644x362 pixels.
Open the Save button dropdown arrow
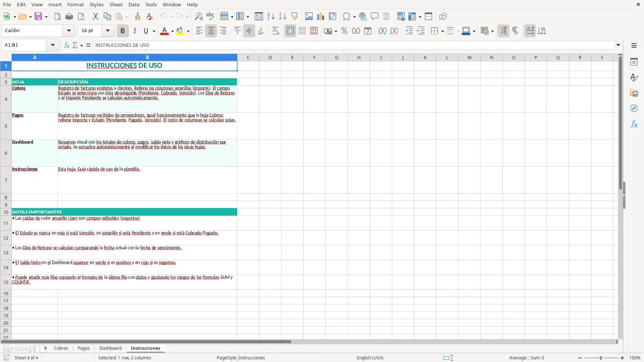click(x=46, y=17)
